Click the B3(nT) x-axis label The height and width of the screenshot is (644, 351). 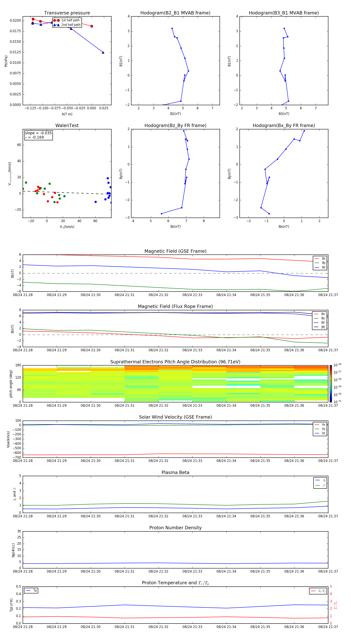pyautogui.click(x=284, y=114)
